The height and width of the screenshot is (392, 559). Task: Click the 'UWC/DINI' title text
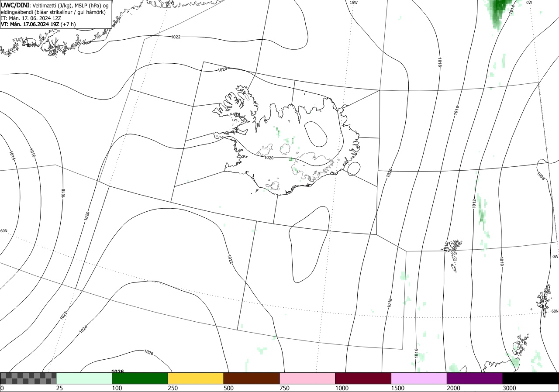(x=15, y=5)
